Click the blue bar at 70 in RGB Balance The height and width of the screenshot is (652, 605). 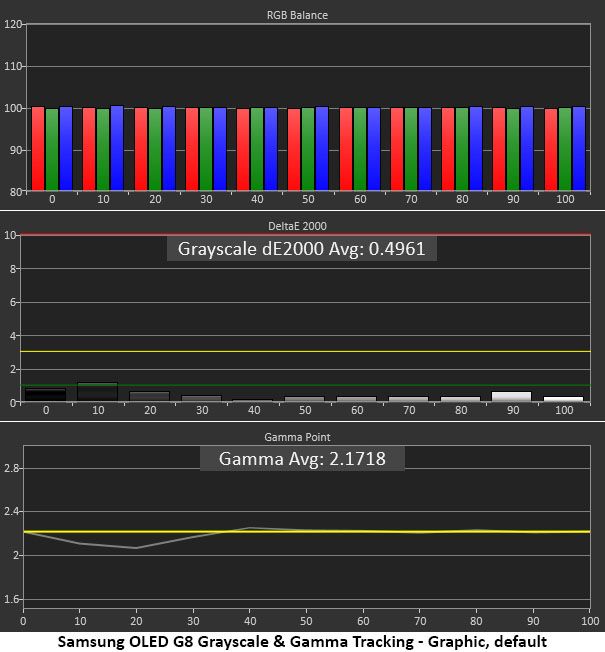425,149
